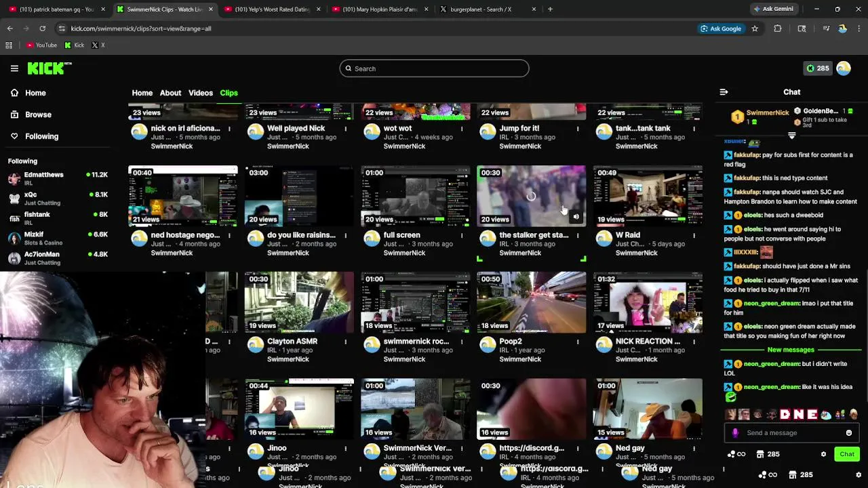Open fishtank in the Following list
Image resolution: width=868 pixels, height=488 pixels.
pos(58,218)
